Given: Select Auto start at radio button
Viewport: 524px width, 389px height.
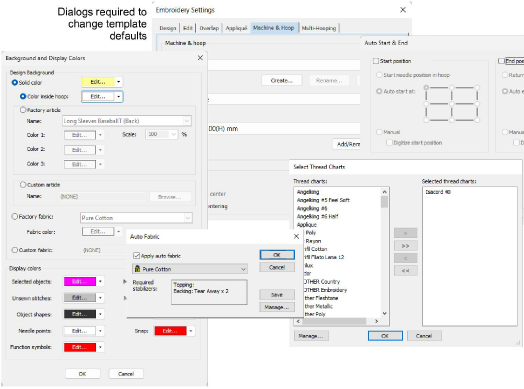Looking at the screenshot, I should click(379, 91).
